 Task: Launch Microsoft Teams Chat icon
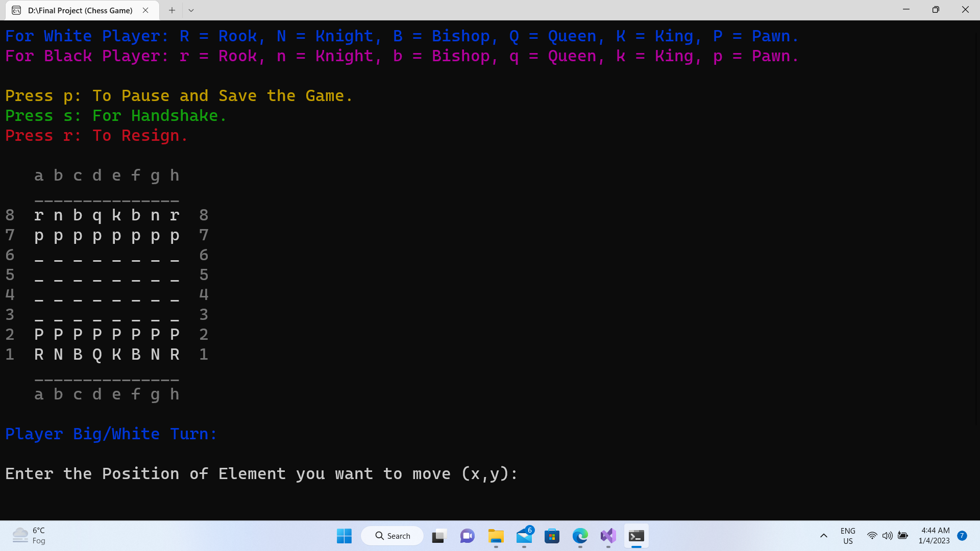467,536
